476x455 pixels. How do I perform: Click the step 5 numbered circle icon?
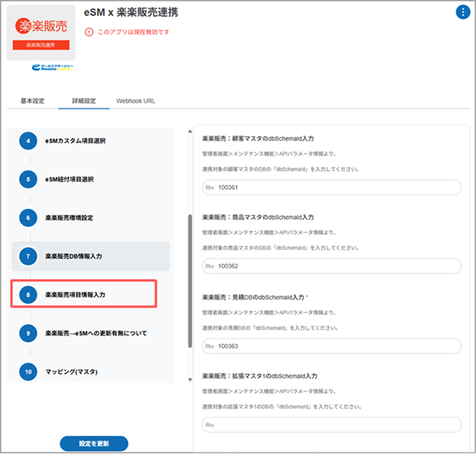pyautogui.click(x=28, y=179)
